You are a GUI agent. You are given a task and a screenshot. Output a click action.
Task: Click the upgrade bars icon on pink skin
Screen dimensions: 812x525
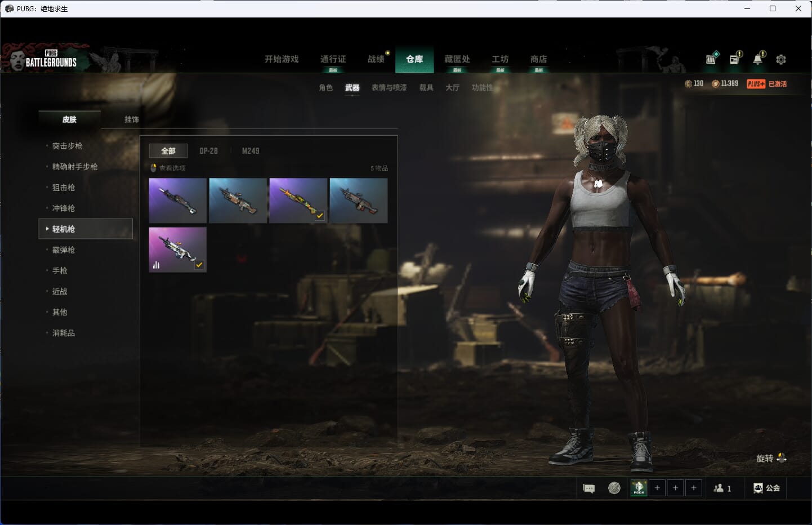(x=156, y=265)
